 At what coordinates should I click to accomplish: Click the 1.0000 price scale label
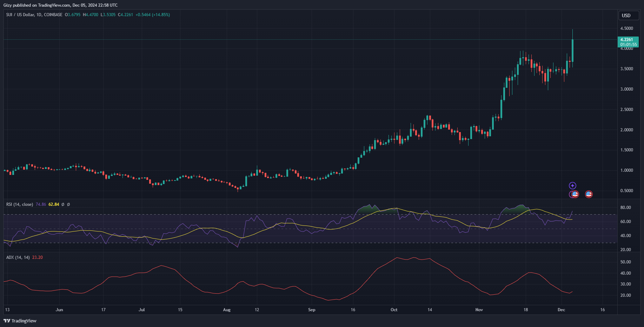pyautogui.click(x=626, y=170)
